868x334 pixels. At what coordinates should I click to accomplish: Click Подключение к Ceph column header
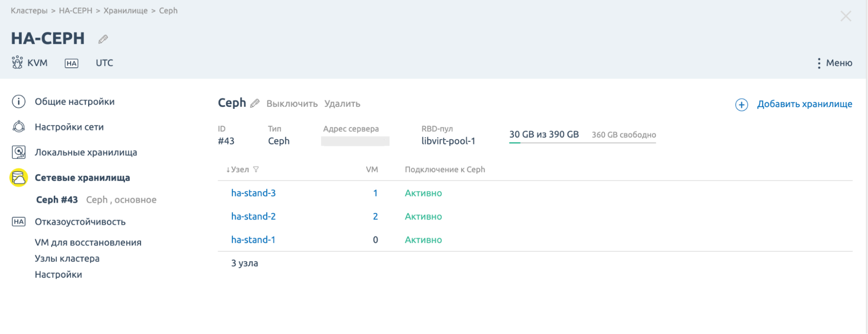pos(445,170)
